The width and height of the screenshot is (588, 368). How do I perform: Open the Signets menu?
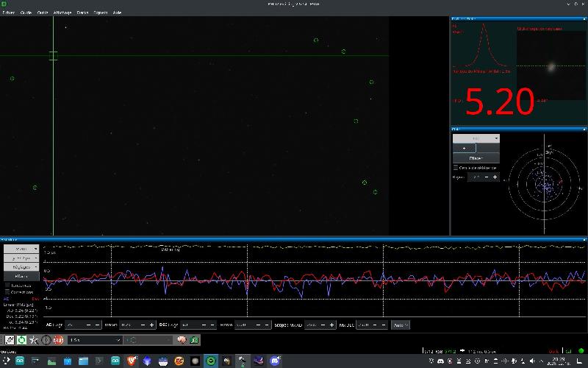tap(101, 13)
